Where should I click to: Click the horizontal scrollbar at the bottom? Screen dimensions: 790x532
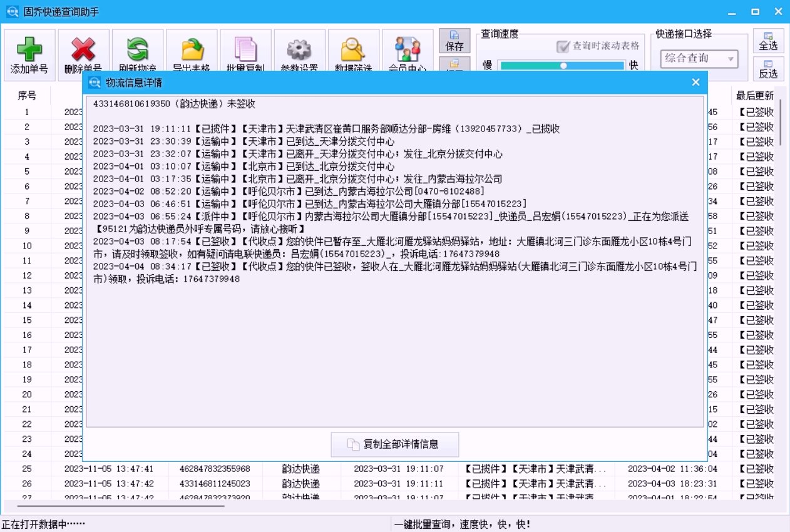pos(120,506)
